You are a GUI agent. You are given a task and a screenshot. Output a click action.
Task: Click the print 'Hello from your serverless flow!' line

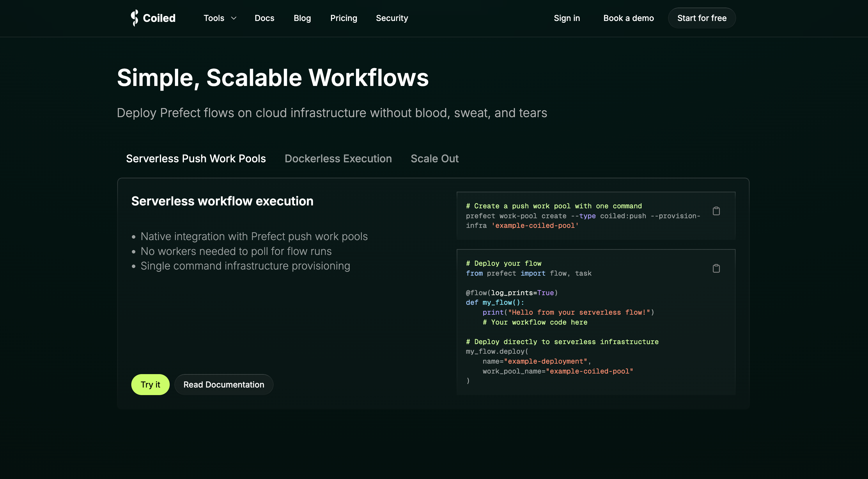tap(568, 312)
